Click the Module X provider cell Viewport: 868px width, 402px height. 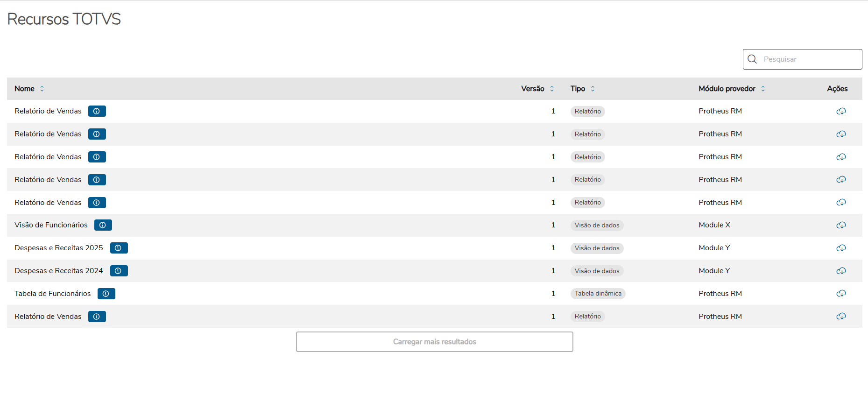point(714,225)
